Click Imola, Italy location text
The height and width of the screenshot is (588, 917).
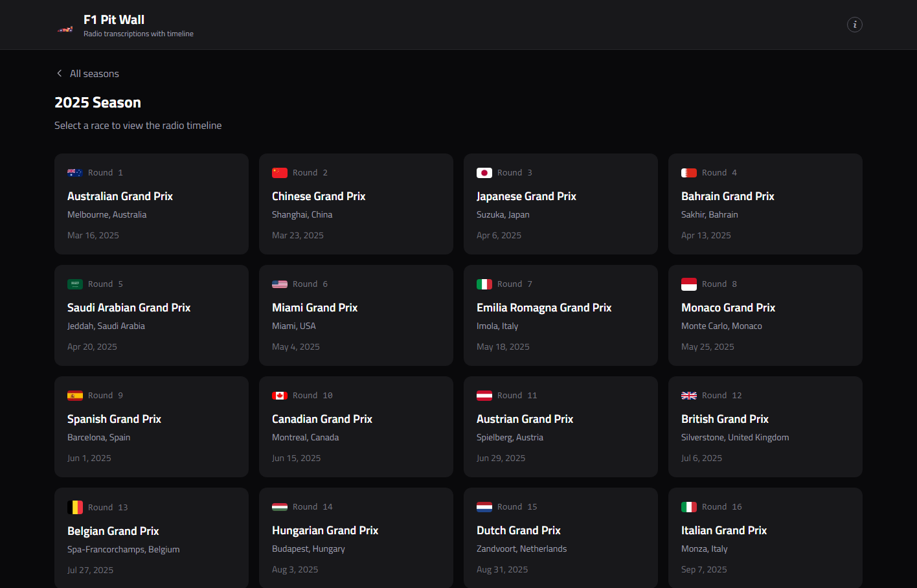coord(497,326)
